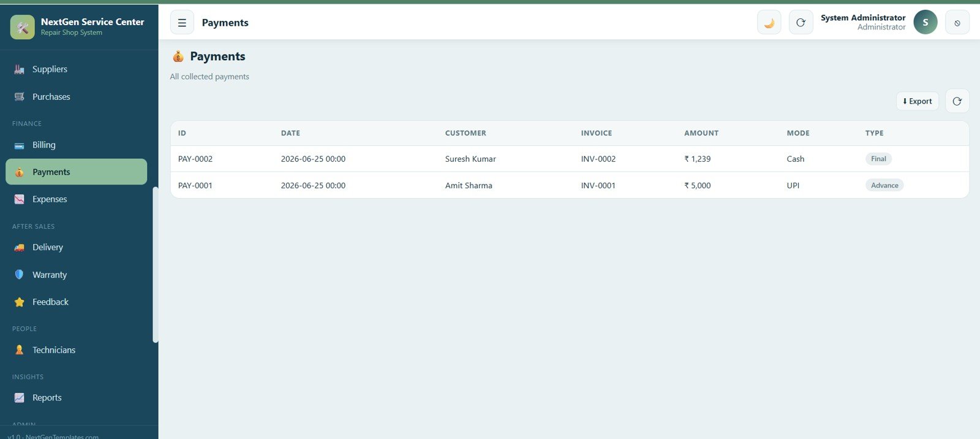Viewport: 980px width, 439px height.
Task: Click the Expenses chart icon in sidebar
Action: pos(20,199)
